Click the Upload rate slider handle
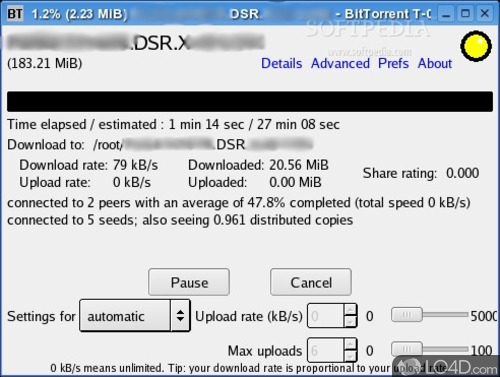The image size is (500, 377). [x=407, y=315]
